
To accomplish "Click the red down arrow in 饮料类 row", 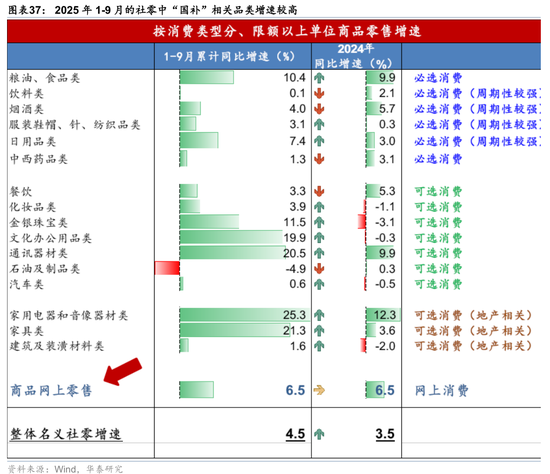I will [319, 93].
